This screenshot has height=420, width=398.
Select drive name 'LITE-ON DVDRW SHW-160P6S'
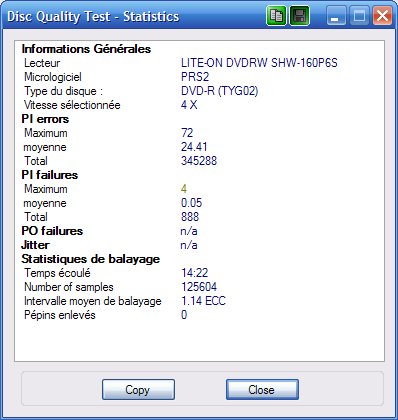tap(259, 63)
